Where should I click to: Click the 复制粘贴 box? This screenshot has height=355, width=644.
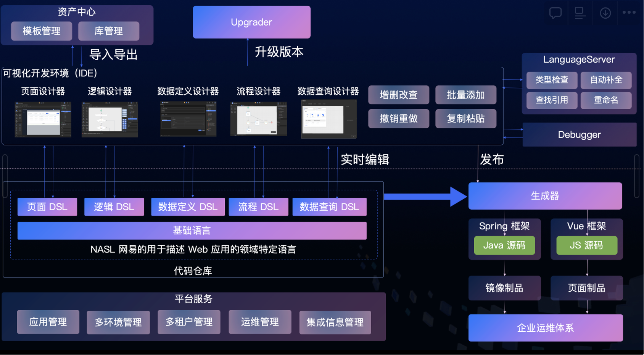tap(466, 119)
